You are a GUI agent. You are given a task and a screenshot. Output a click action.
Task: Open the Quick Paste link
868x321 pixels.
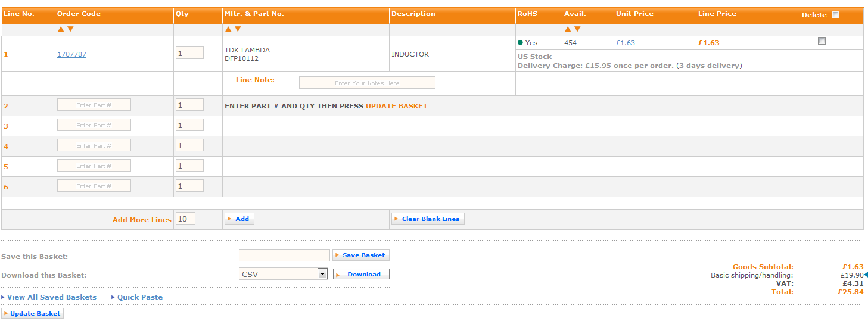coord(139,297)
